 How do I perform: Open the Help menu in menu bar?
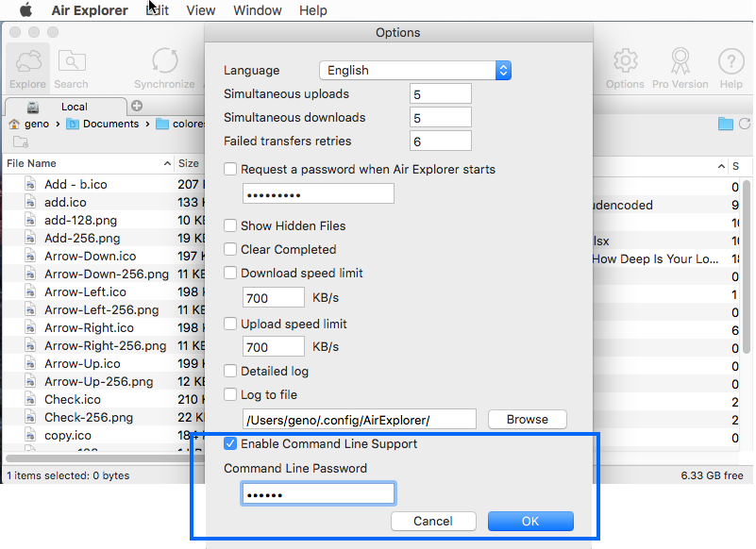313,10
